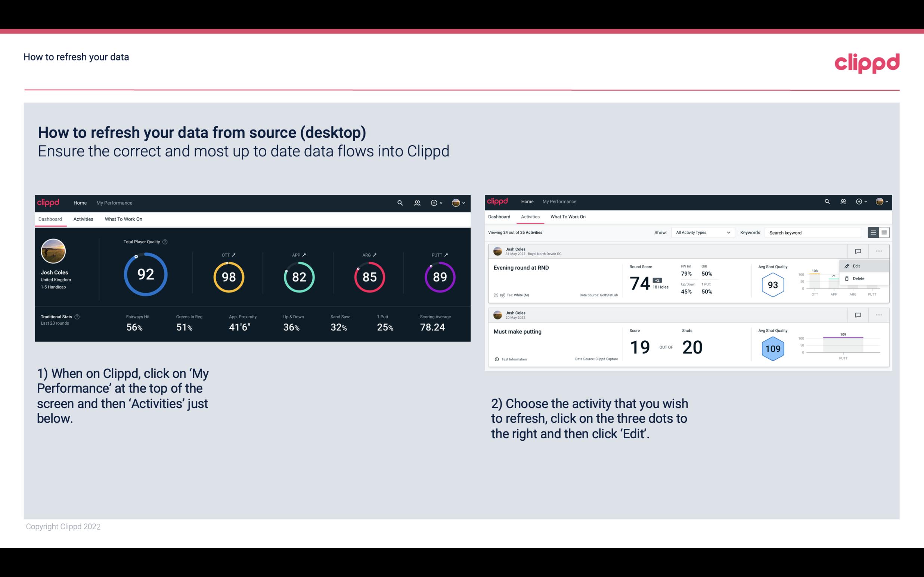Image resolution: width=924 pixels, height=577 pixels.
Task: Click What To Work On tab left panel
Action: tap(123, 219)
